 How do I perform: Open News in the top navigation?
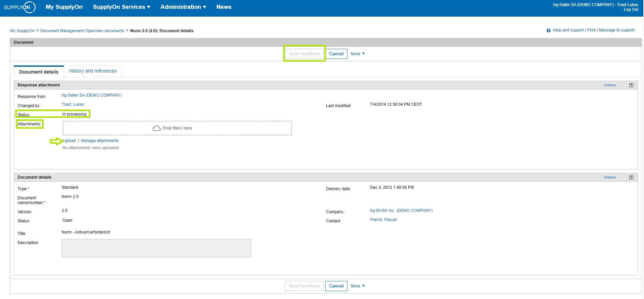click(224, 7)
